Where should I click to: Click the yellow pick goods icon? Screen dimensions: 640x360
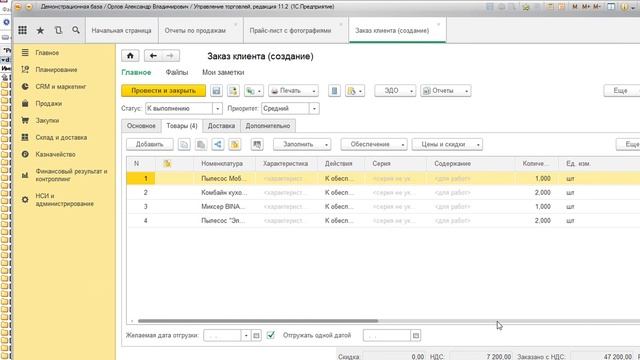point(235,144)
